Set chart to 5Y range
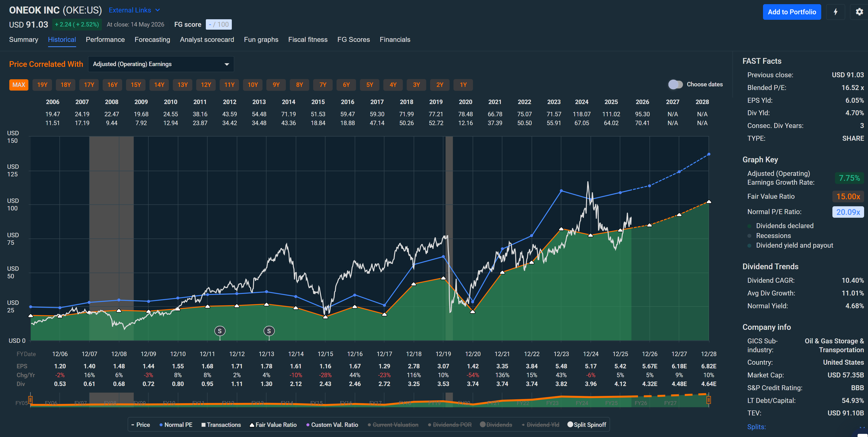 tap(370, 85)
